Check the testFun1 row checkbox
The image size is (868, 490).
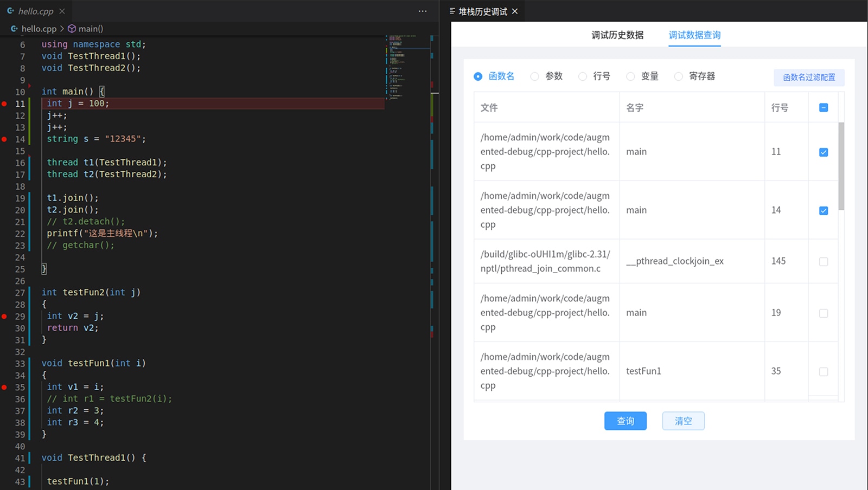pyautogui.click(x=824, y=372)
